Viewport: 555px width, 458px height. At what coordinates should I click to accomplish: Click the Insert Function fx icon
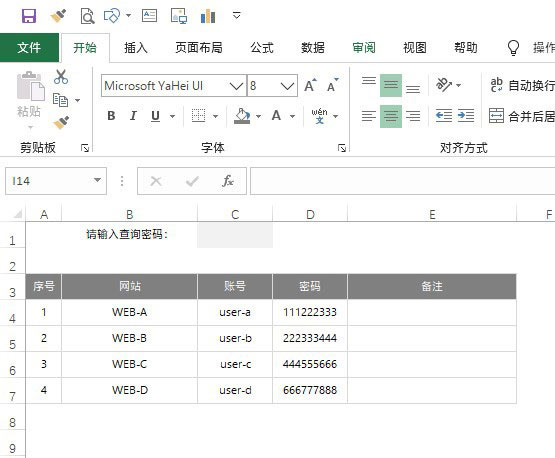coord(228,181)
